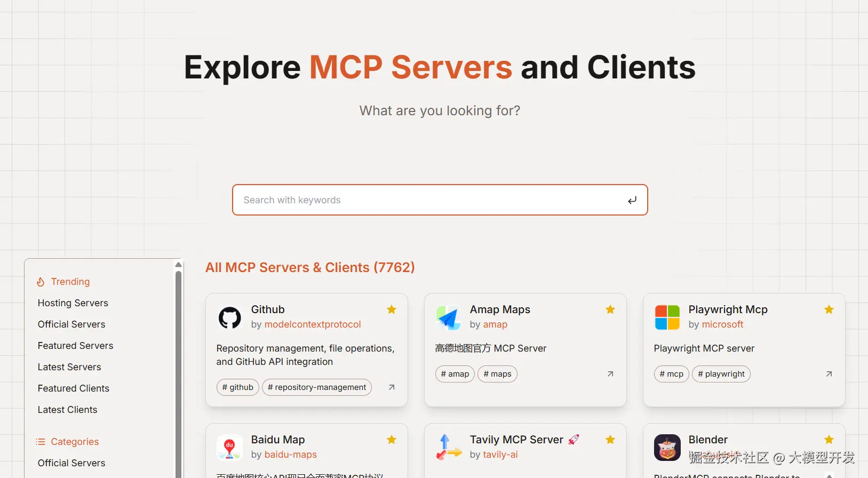Open the Blender card title

(x=708, y=440)
